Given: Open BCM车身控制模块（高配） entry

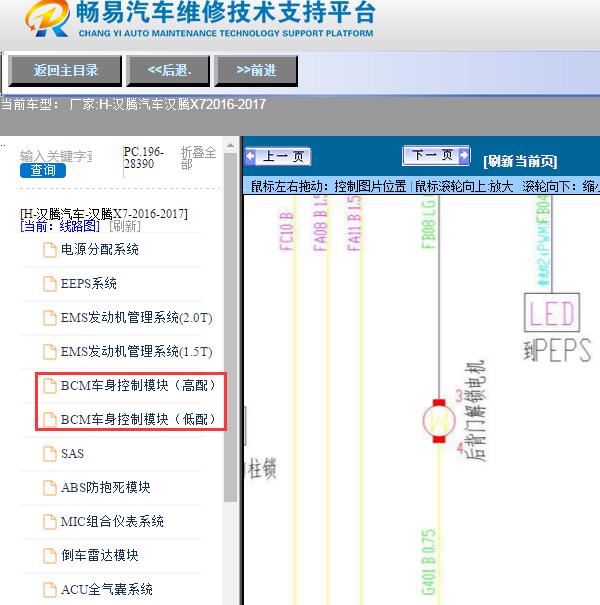Looking at the screenshot, I should click(138, 385).
